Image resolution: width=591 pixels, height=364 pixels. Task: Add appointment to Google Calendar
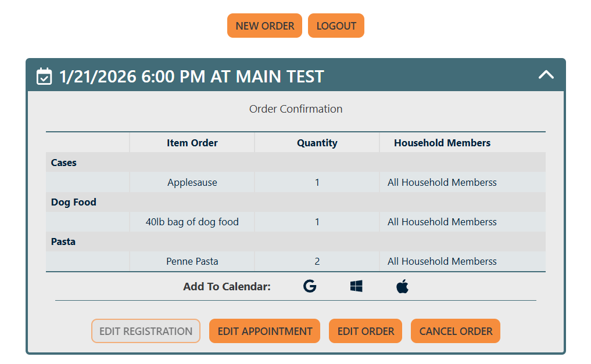click(x=310, y=286)
